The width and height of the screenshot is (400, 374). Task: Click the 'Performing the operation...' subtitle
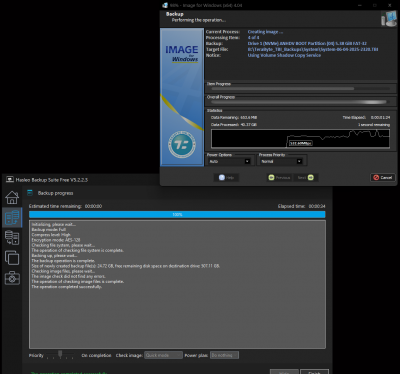(199, 20)
